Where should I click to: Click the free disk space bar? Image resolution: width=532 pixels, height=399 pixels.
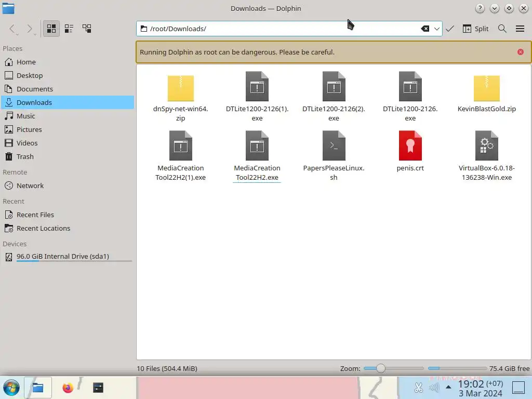point(457,368)
